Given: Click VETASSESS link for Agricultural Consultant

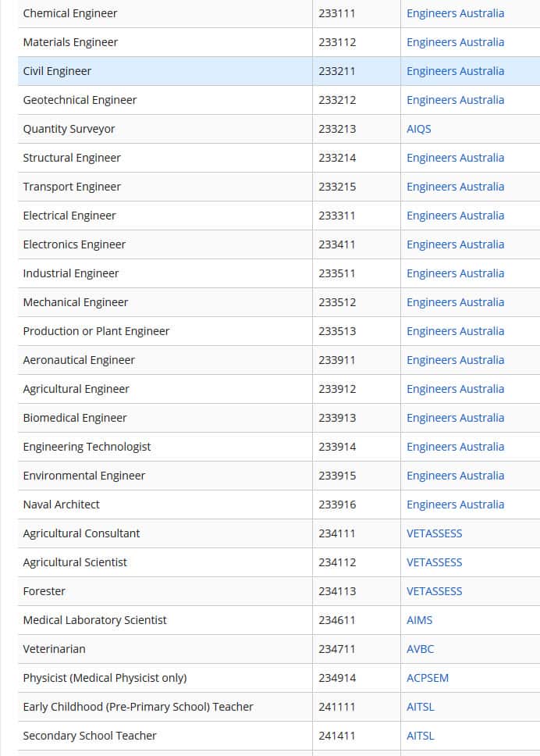Looking at the screenshot, I should tap(434, 533).
